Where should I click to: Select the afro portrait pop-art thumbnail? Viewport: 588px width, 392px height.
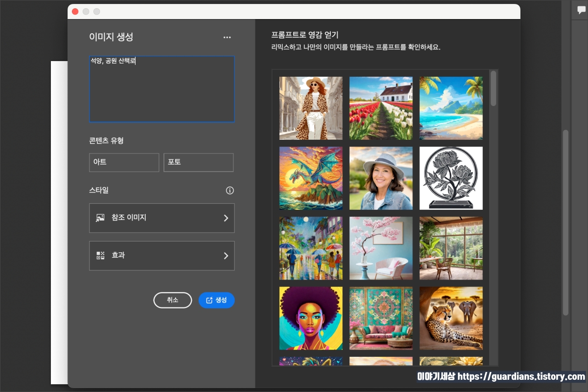point(311,318)
